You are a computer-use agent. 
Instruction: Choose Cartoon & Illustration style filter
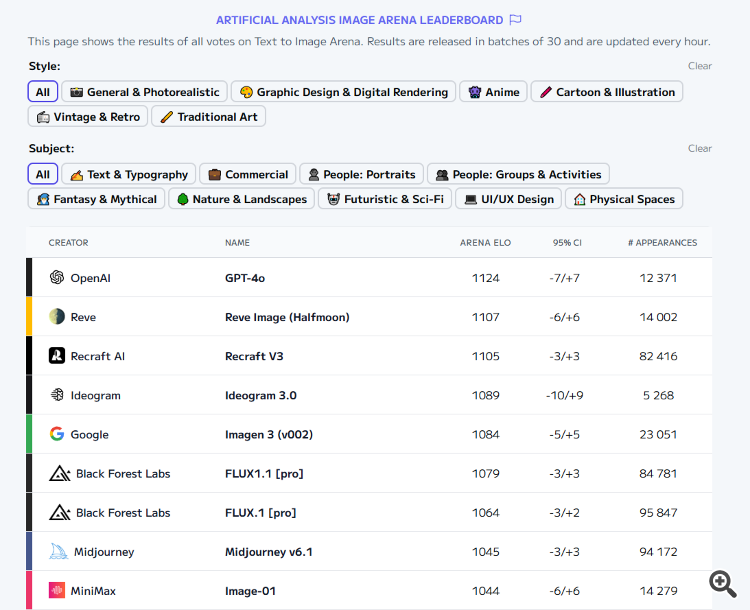[607, 91]
